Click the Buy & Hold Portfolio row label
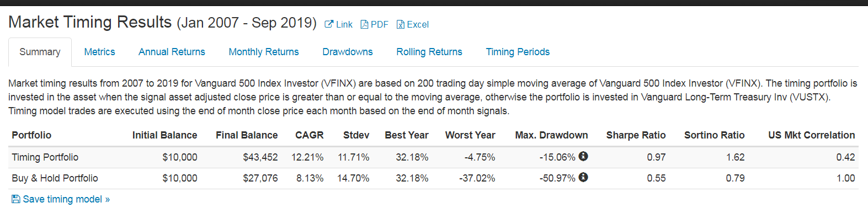The image size is (868, 213). [x=55, y=178]
